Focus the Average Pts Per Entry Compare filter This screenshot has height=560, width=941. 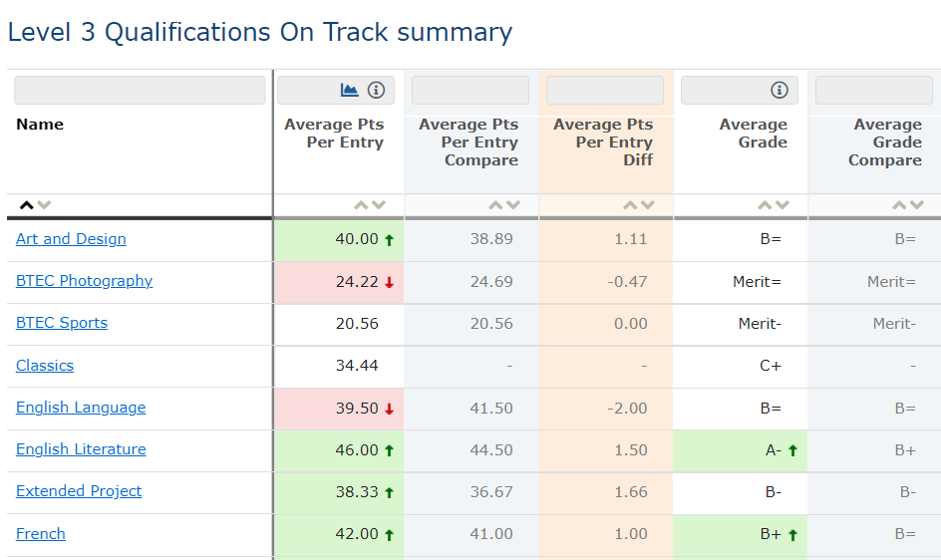click(x=470, y=91)
